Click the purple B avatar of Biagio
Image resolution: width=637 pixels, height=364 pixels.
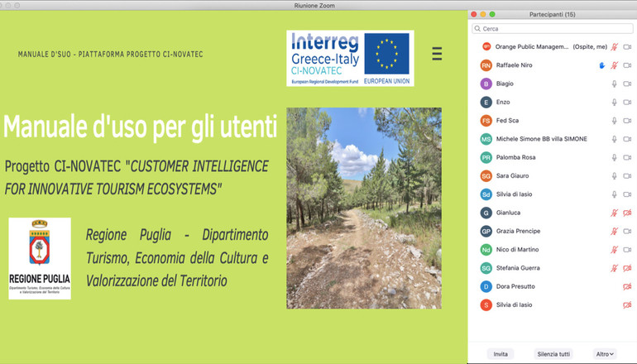coord(486,84)
